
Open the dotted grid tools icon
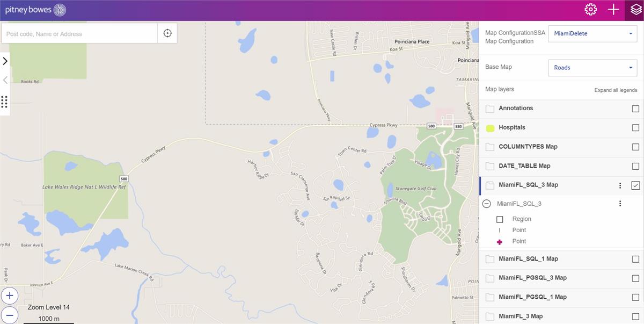pyautogui.click(x=4, y=102)
